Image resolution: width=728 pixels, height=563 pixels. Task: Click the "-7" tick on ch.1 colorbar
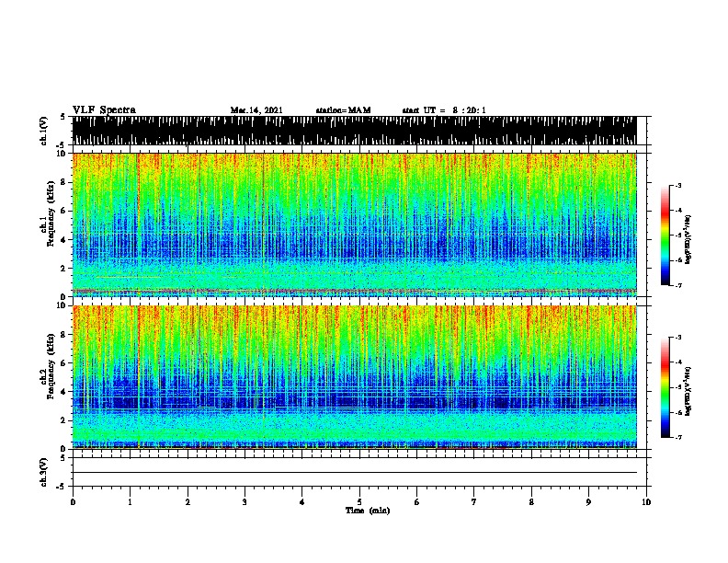[x=678, y=285]
